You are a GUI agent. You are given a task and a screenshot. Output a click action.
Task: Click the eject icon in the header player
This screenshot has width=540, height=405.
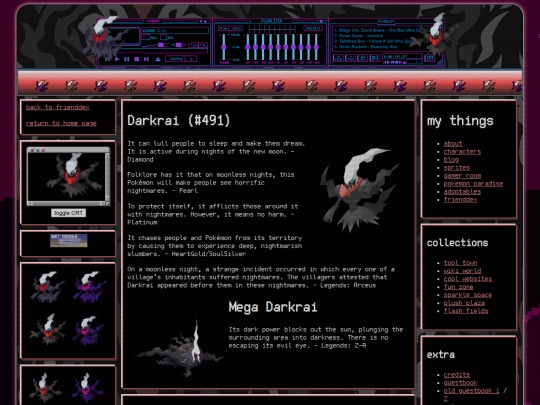158,59
